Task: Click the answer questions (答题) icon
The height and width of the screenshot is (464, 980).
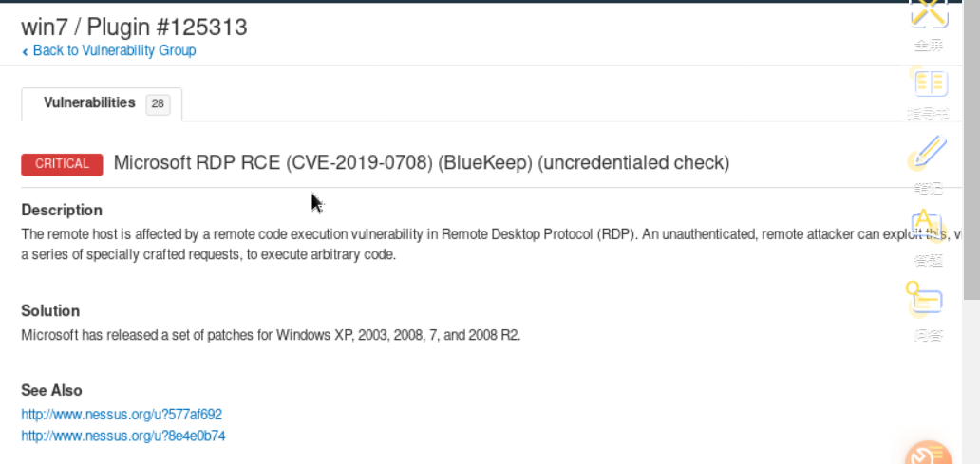Action: click(x=929, y=226)
